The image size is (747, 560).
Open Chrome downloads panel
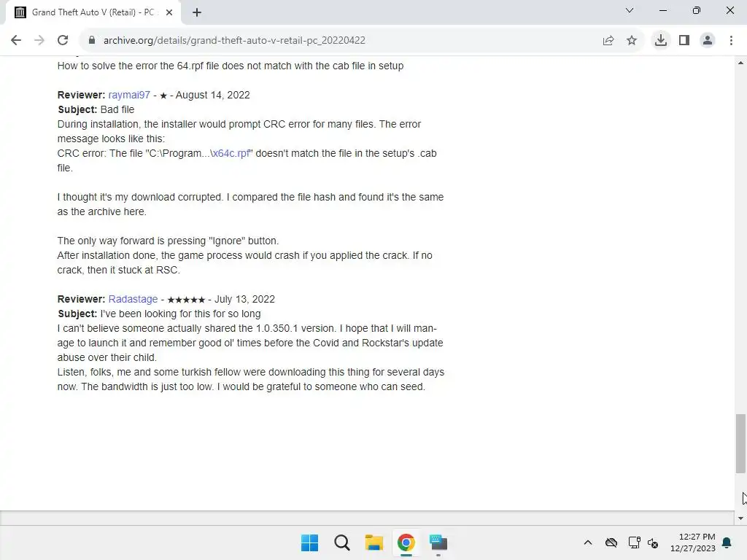[x=661, y=41]
